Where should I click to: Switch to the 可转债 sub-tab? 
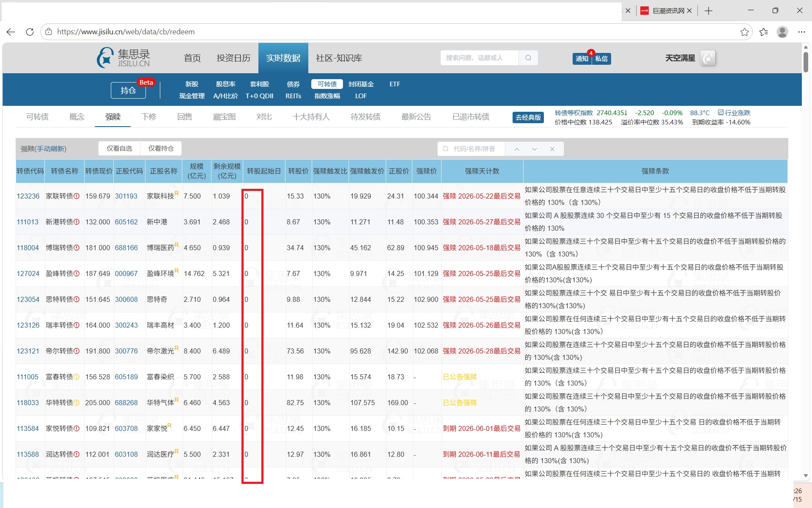[37, 117]
